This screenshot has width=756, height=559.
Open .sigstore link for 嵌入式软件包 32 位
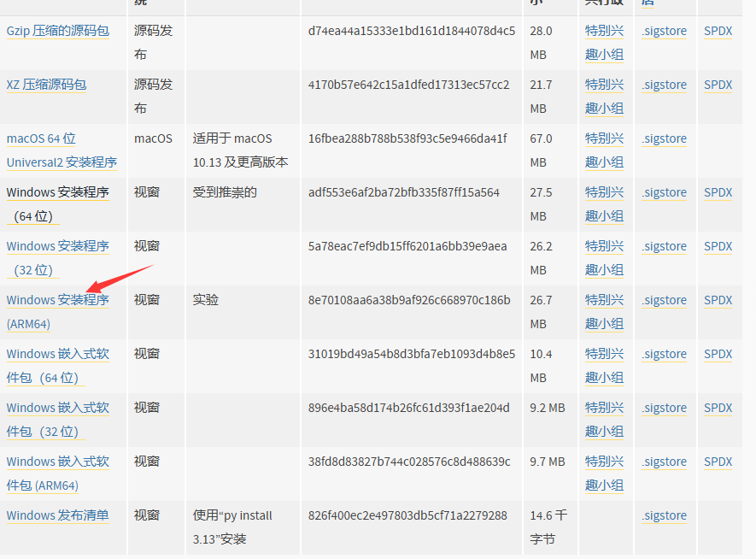tap(664, 408)
